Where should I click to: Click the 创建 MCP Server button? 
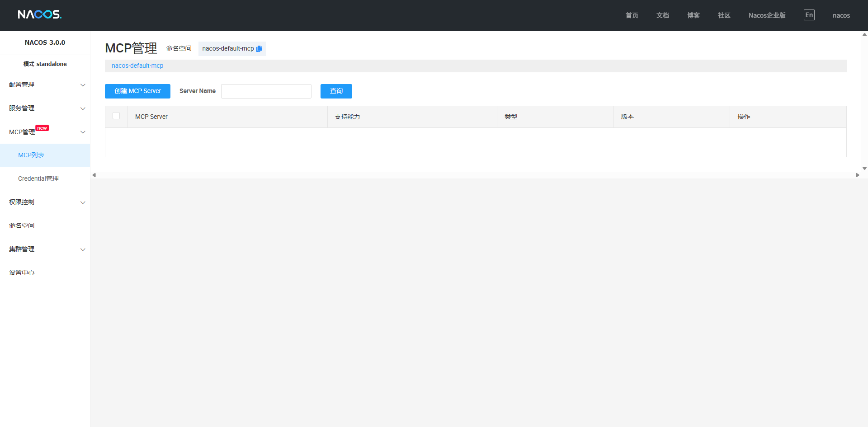tap(137, 91)
